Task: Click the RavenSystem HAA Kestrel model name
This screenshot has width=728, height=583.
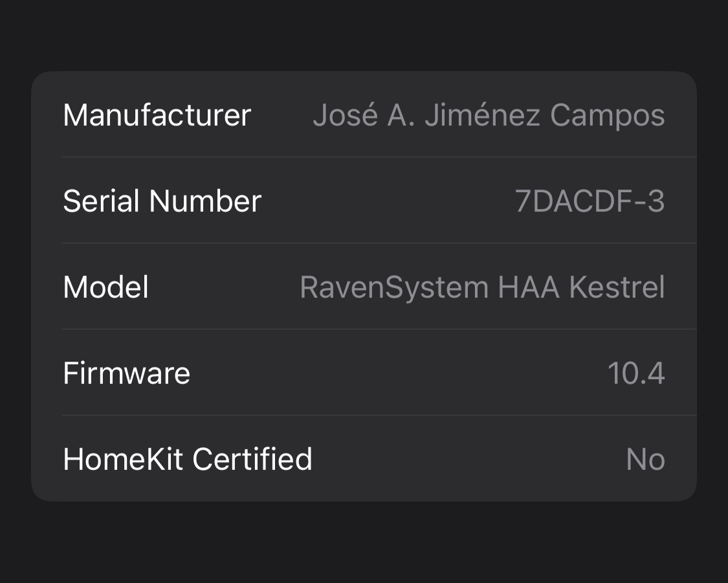Action: [481, 287]
